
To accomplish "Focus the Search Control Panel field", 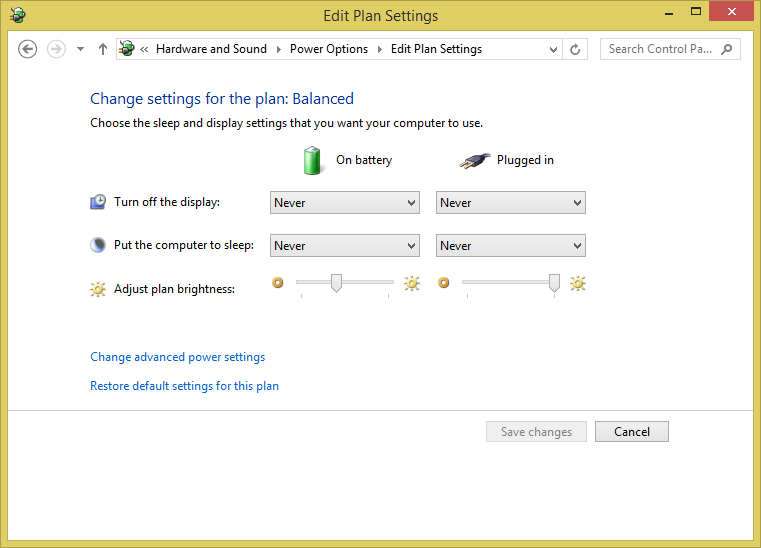I will [670, 49].
